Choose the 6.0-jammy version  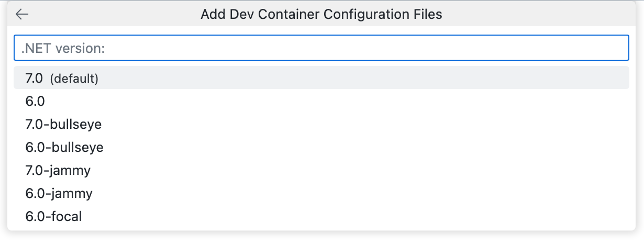(x=59, y=193)
